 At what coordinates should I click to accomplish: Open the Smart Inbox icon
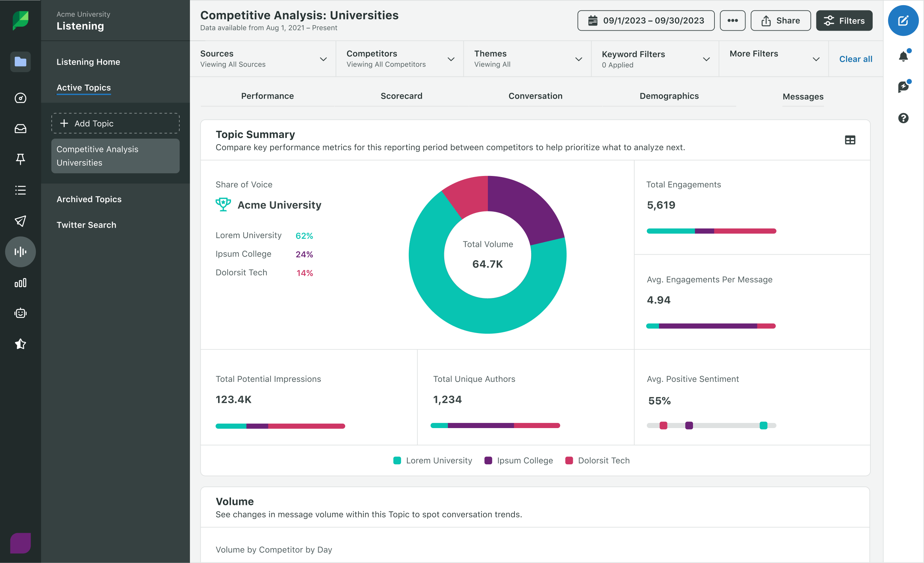20,129
